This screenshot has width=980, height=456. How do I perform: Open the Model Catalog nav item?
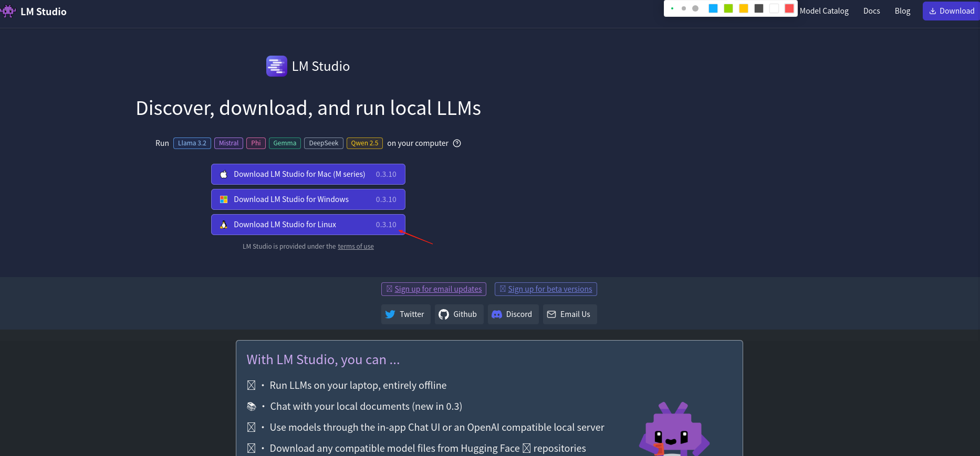[x=824, y=11]
